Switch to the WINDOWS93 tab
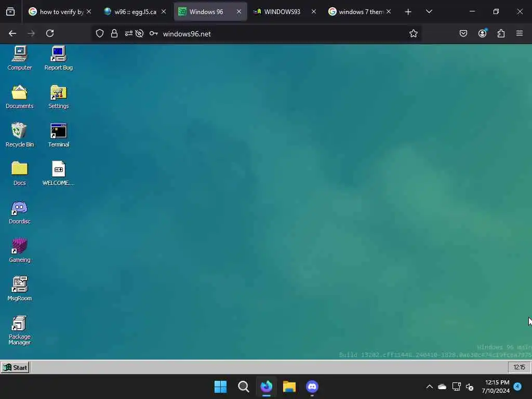 point(282,11)
